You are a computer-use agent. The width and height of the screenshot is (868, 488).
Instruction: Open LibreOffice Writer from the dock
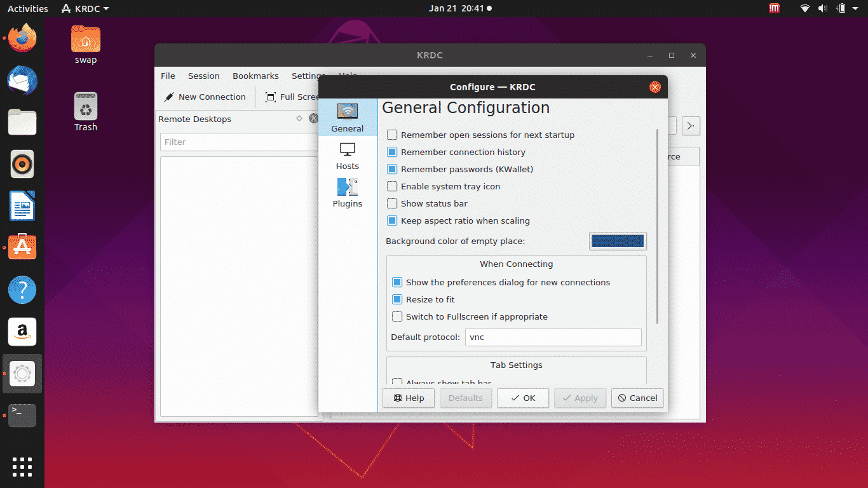[22, 206]
